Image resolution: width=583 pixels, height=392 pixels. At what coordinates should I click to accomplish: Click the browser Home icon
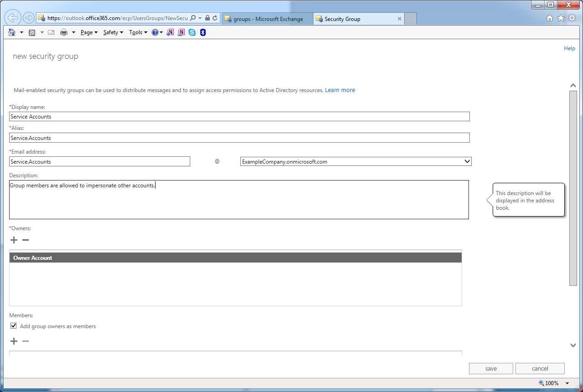pyautogui.click(x=12, y=32)
